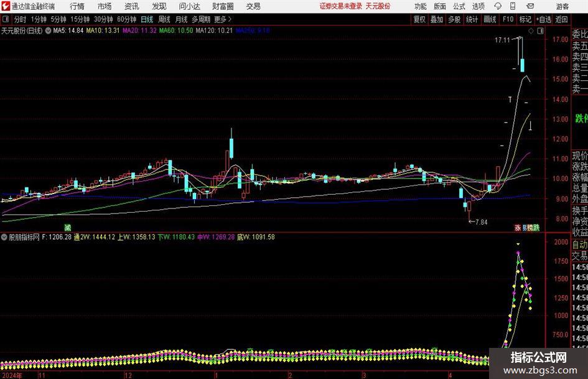
Task: Open the 功能 menu
Action: (x=421, y=6)
